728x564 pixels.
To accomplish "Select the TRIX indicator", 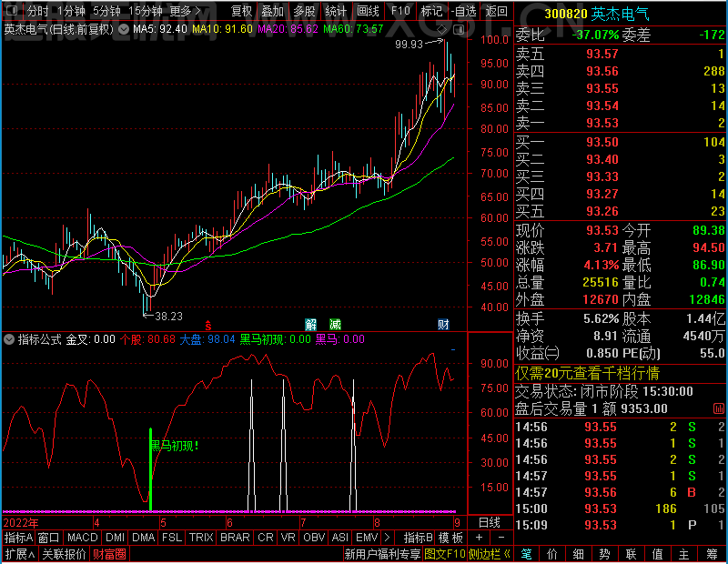I will pos(201,538).
